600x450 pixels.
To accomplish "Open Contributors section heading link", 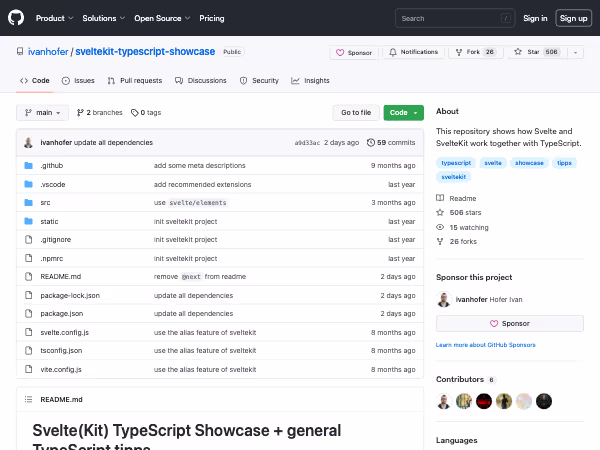I will 466,379.
